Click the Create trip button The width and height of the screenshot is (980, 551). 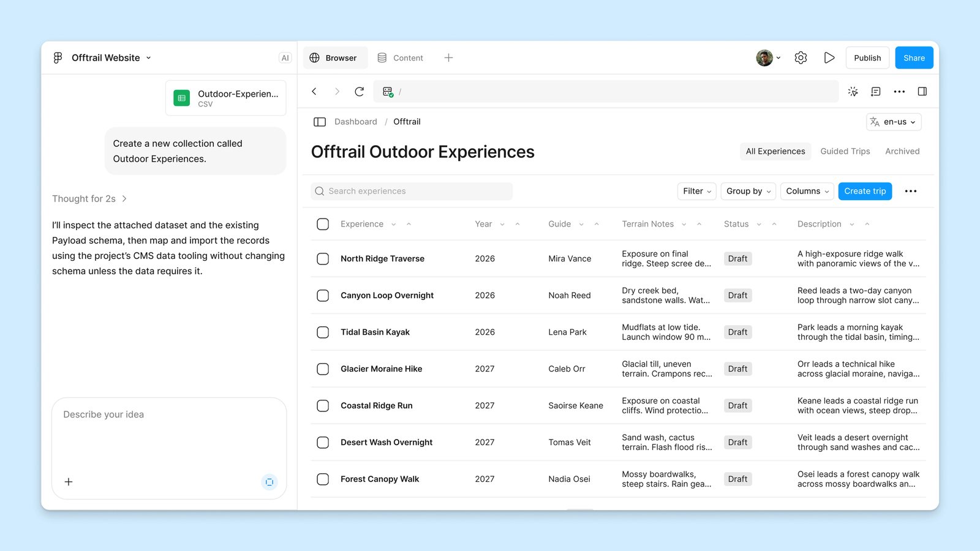tap(865, 191)
